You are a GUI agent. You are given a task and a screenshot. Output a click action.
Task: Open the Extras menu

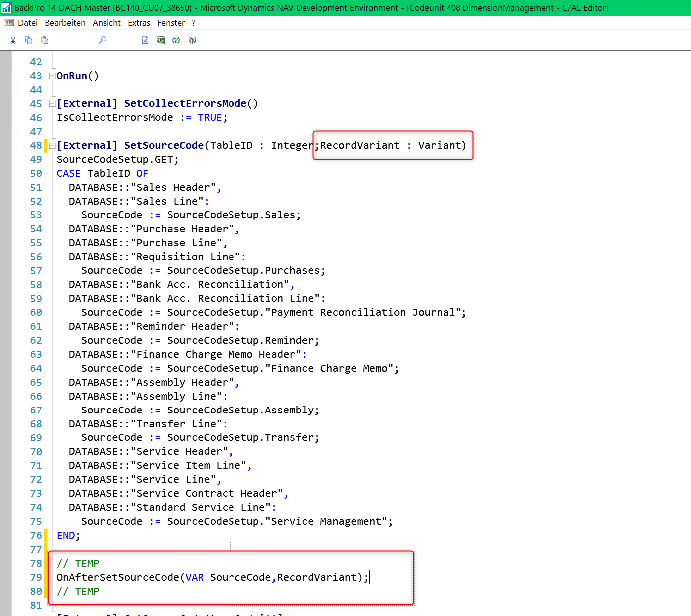(x=139, y=23)
